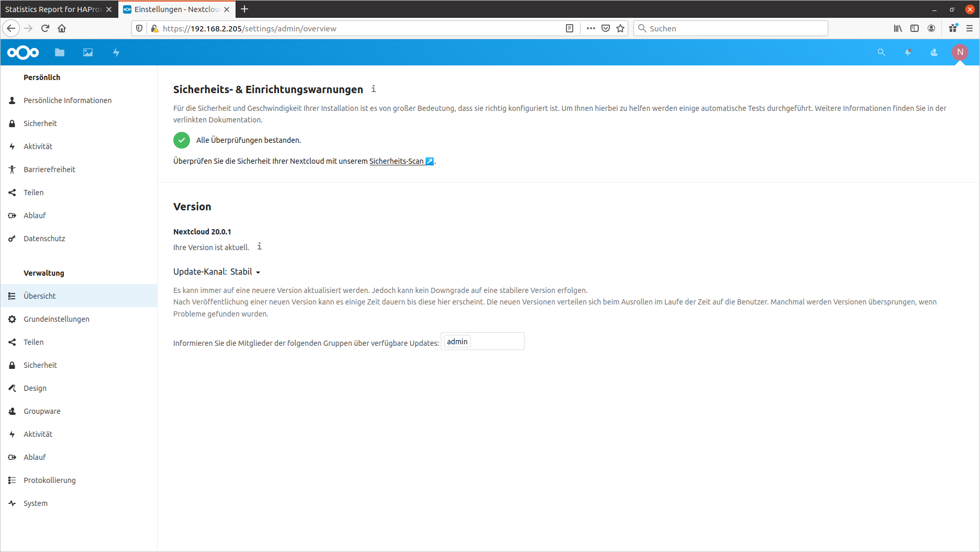980x552 pixels.
Task: Open Verwaltung Aktivität section
Action: coord(79,434)
